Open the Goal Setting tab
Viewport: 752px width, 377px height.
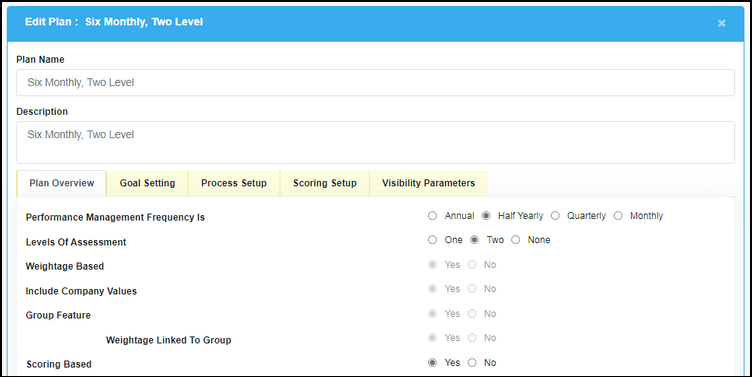click(x=147, y=183)
